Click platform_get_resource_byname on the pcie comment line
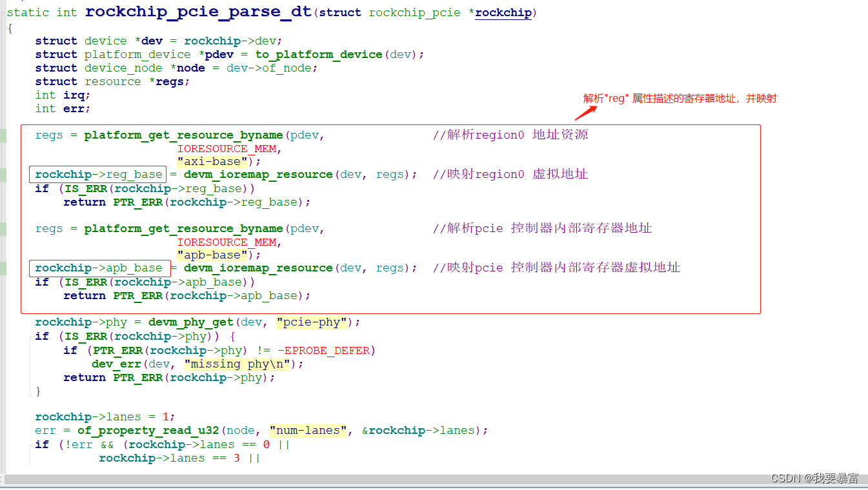Viewport: 868px width, 490px height. (x=184, y=229)
